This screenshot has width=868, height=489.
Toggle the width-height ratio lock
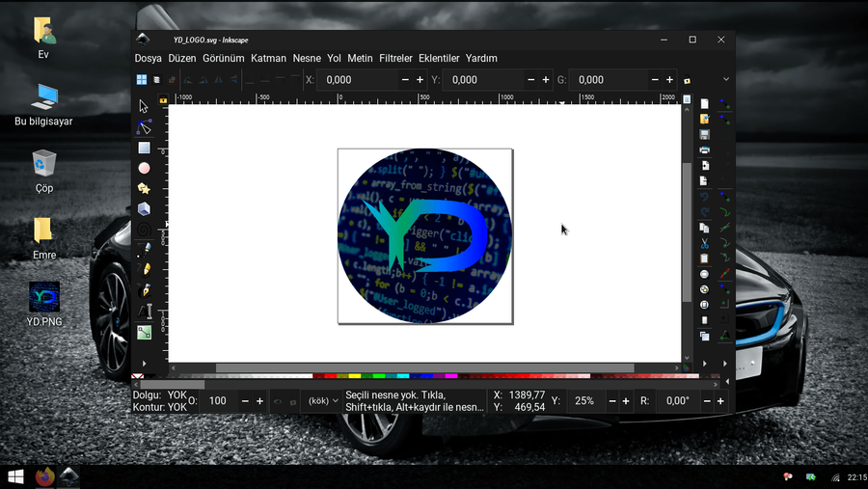687,80
